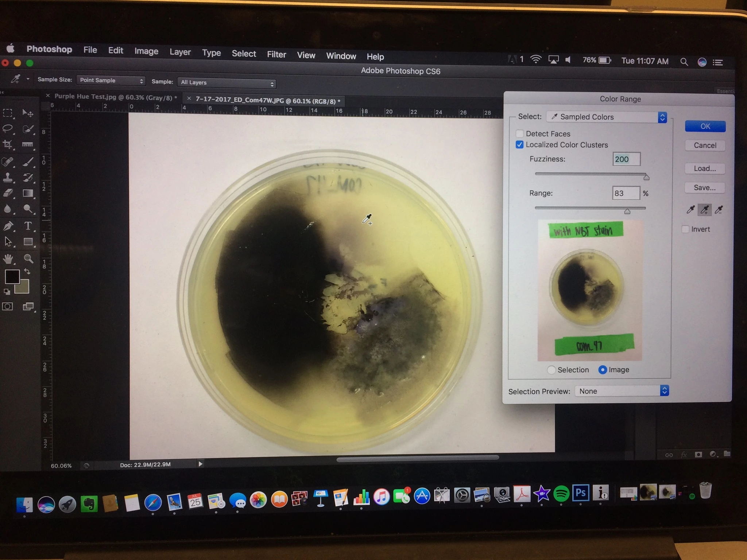Screen dimensions: 747x560
Task: Click OK in the Color Range dialog
Action: click(705, 126)
